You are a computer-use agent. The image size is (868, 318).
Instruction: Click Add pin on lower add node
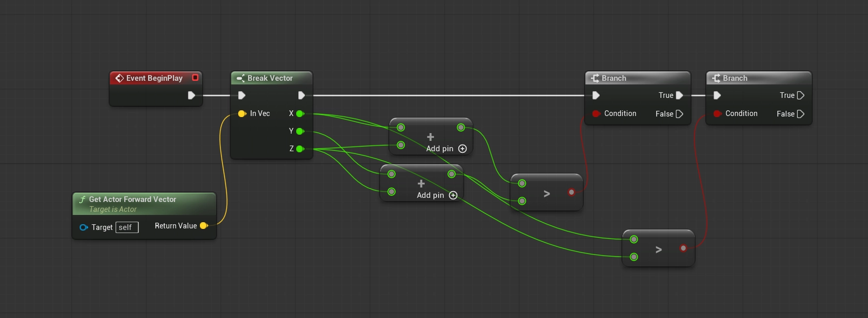point(437,195)
